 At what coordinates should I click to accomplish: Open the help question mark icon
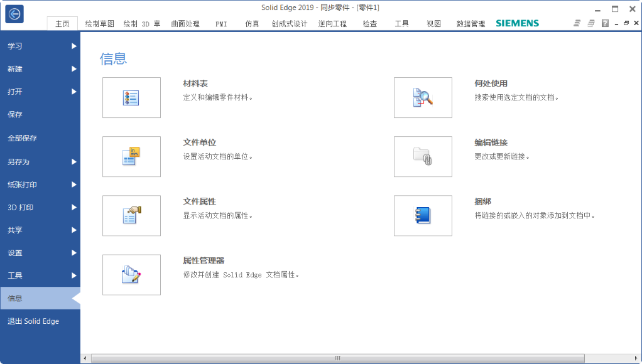[605, 23]
